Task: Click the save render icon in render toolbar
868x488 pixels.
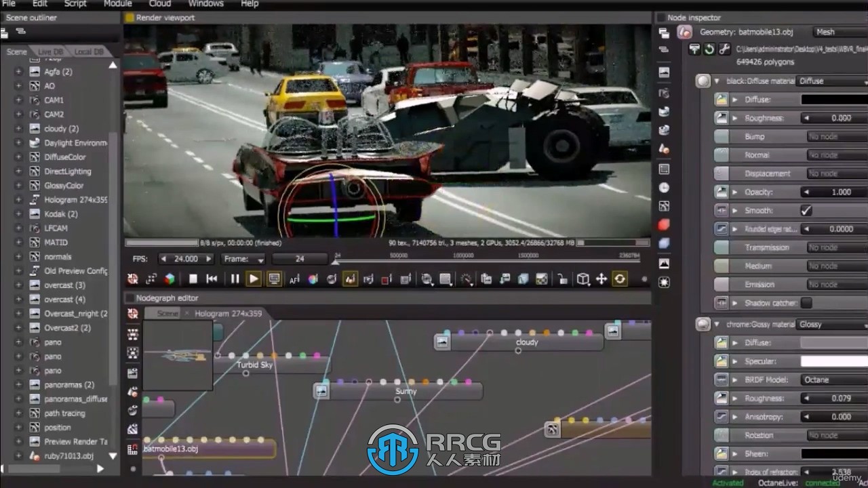Action: [505, 279]
